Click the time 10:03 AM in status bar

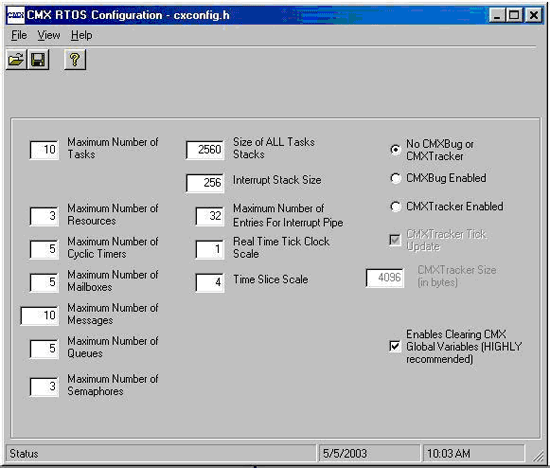click(449, 454)
